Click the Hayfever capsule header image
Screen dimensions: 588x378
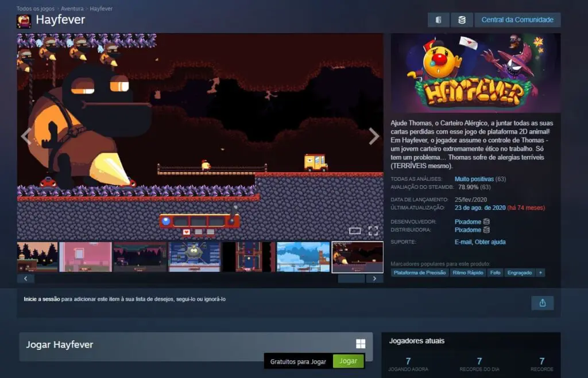[475, 73]
